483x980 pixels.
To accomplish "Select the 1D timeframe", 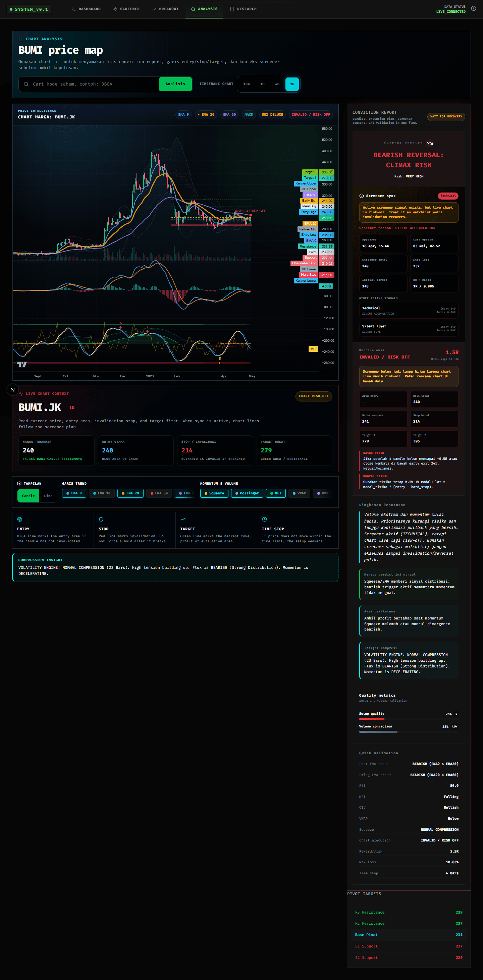I will 292,84.
